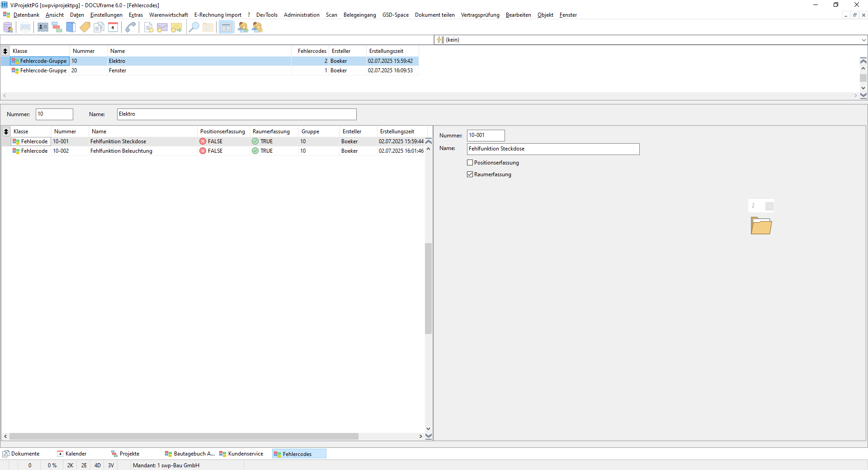Click small x button beside number 2
The image size is (868, 470).
click(x=769, y=206)
